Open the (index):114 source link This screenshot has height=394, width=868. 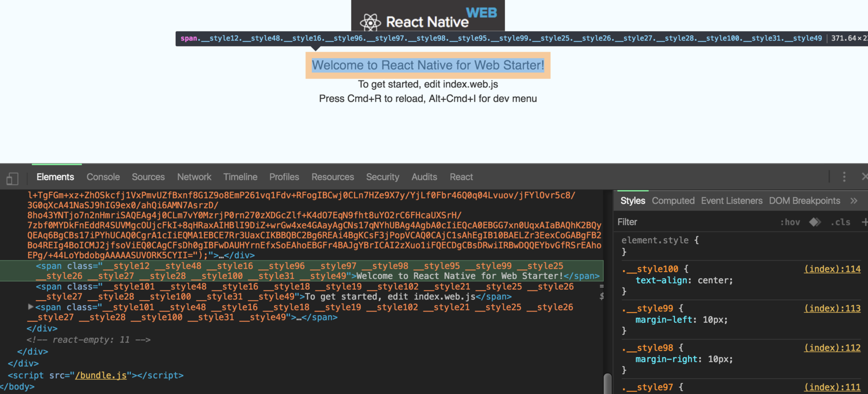(x=832, y=269)
